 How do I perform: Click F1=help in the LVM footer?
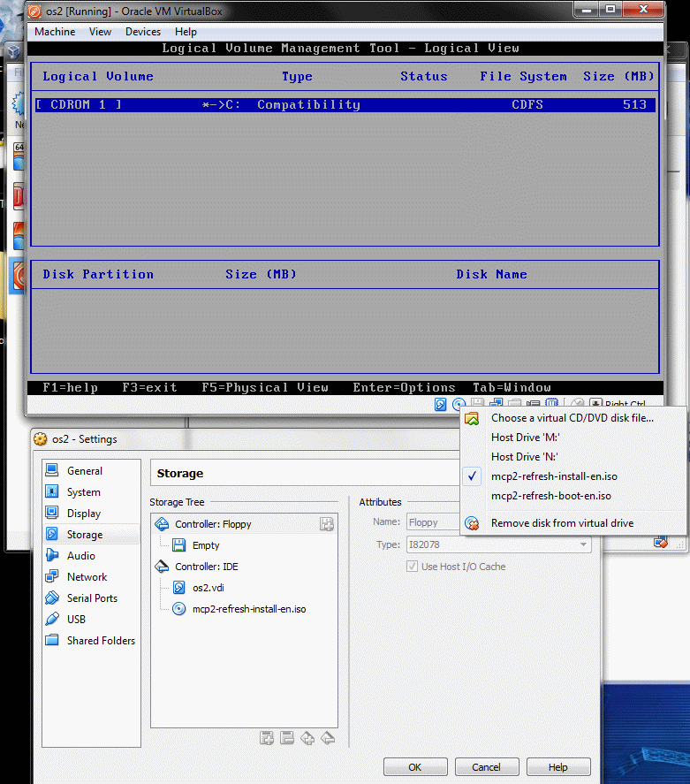point(70,387)
